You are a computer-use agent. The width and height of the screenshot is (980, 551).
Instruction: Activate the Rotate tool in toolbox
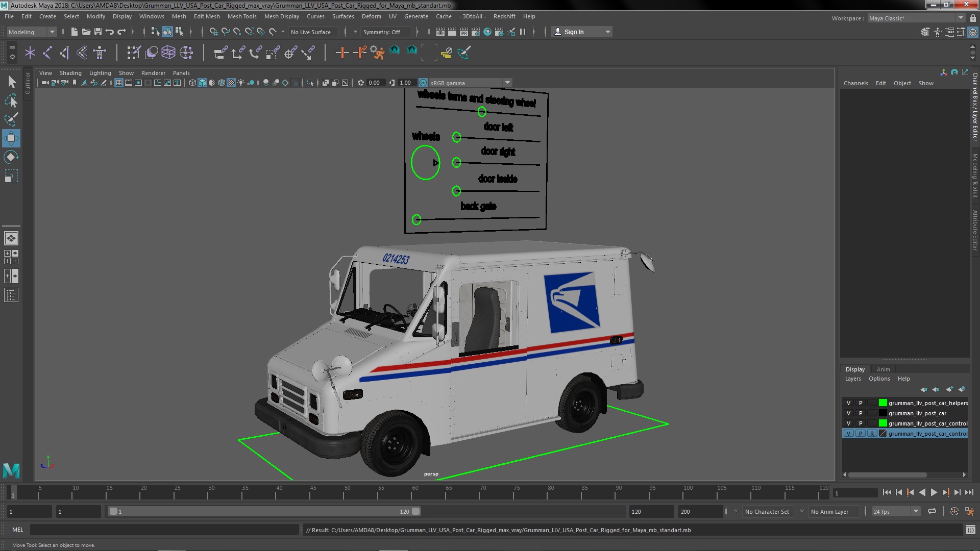click(x=11, y=157)
